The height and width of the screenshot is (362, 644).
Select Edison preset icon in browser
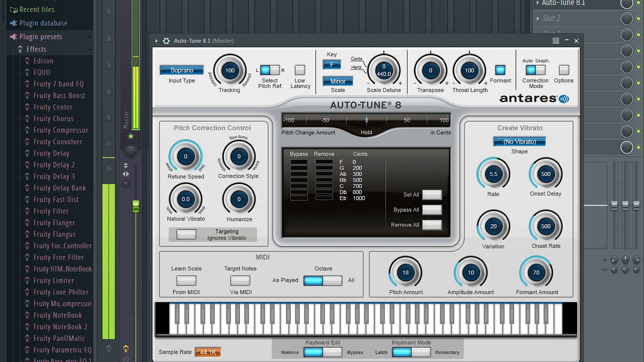point(28,61)
